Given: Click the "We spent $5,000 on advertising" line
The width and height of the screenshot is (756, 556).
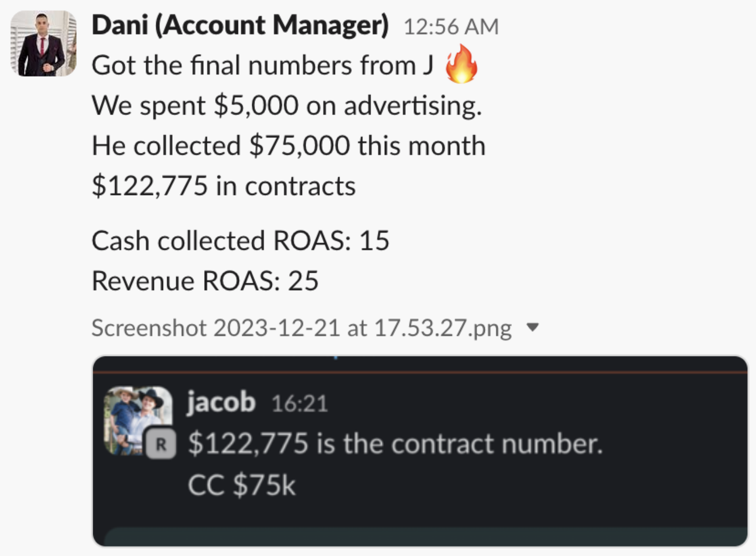Looking at the screenshot, I should 286,106.
